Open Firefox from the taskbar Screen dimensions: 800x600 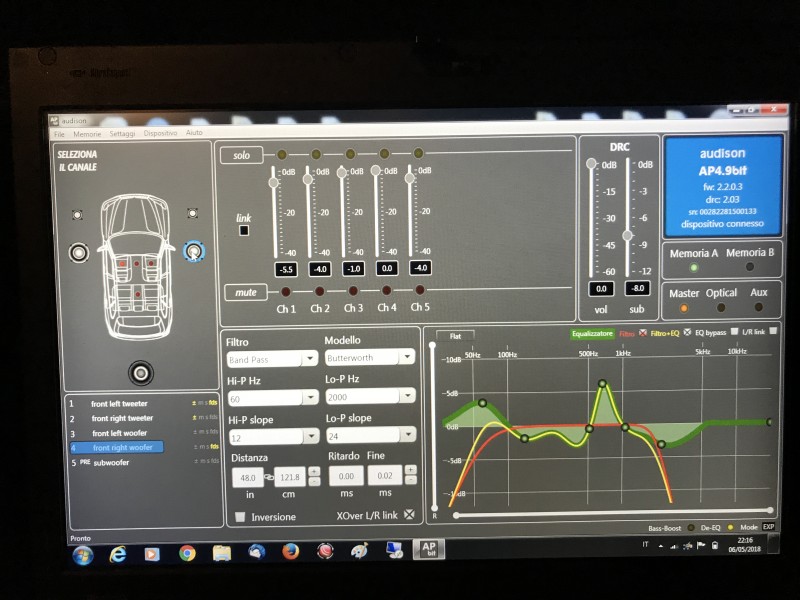pos(290,552)
